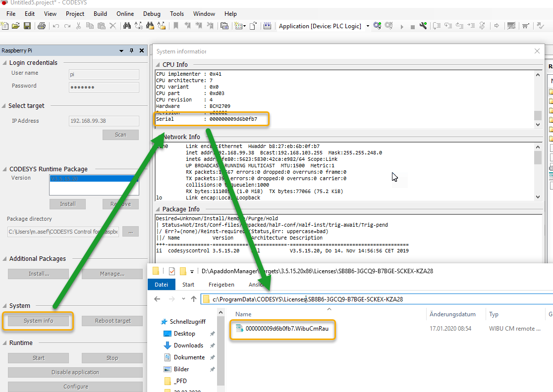Collapse the Network Info section
Image resolution: width=553 pixels, height=392 pixels.
158,137
